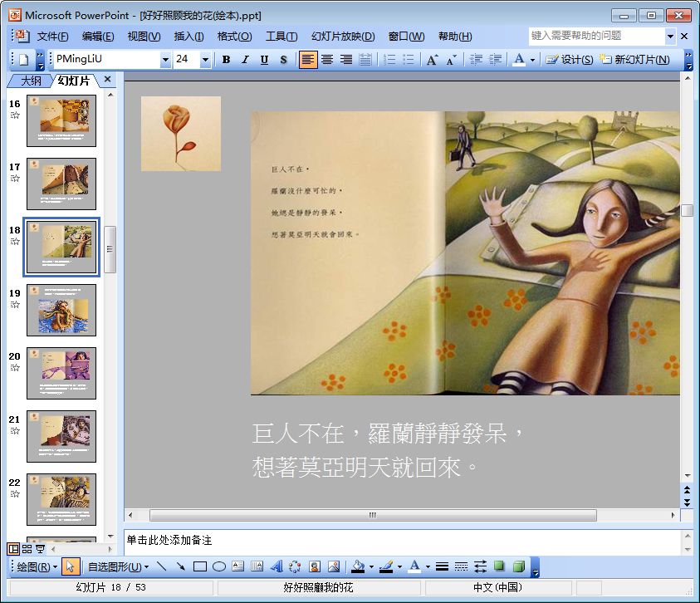The image size is (700, 603).
Task: Select slide 16 thumbnail
Action: pos(61,120)
